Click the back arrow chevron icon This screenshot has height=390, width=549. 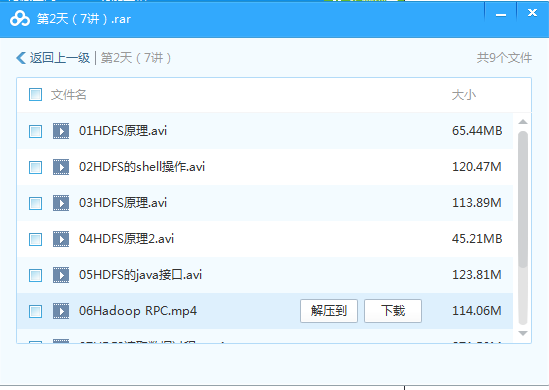point(21,58)
